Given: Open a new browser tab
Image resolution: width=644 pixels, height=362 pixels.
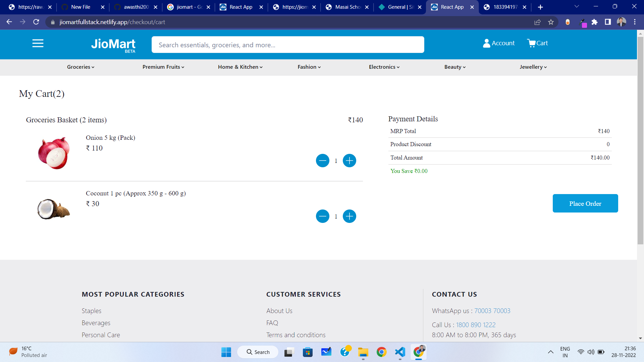Looking at the screenshot, I should [x=540, y=7].
